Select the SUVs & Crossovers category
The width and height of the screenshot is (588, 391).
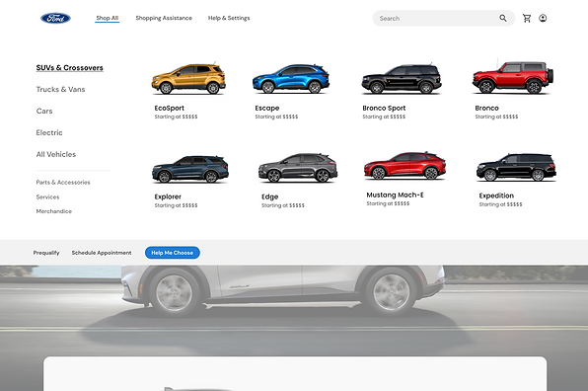70,68
